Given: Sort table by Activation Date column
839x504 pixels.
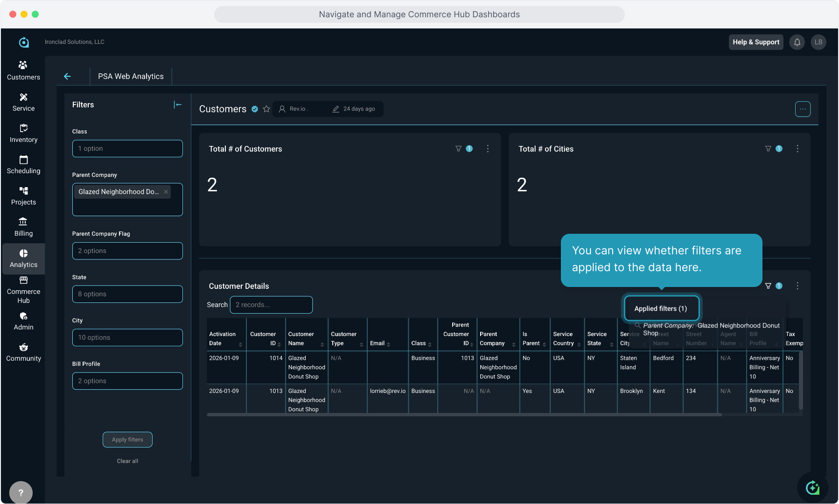Looking at the screenshot, I should [240, 344].
